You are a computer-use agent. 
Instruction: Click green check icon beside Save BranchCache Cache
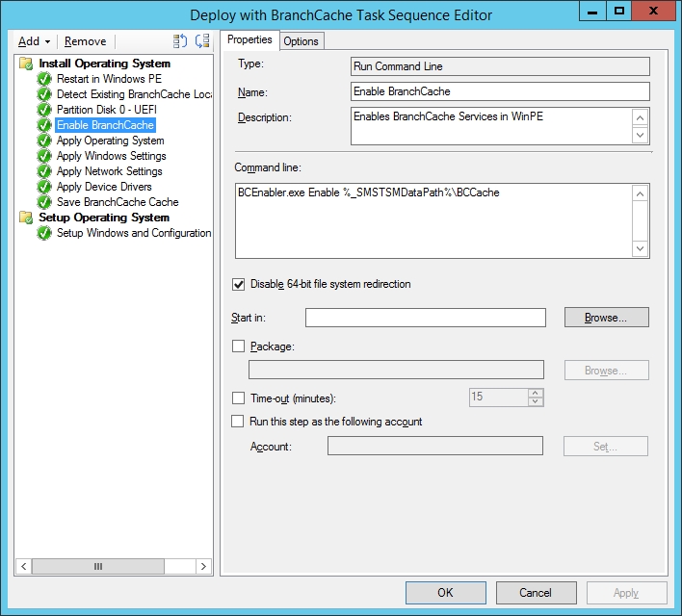click(x=44, y=202)
